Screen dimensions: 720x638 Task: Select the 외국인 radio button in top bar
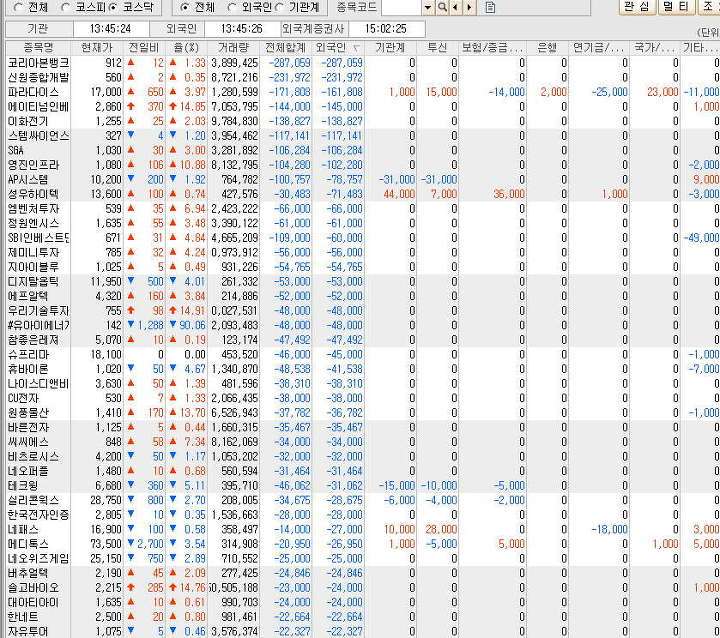coord(232,7)
